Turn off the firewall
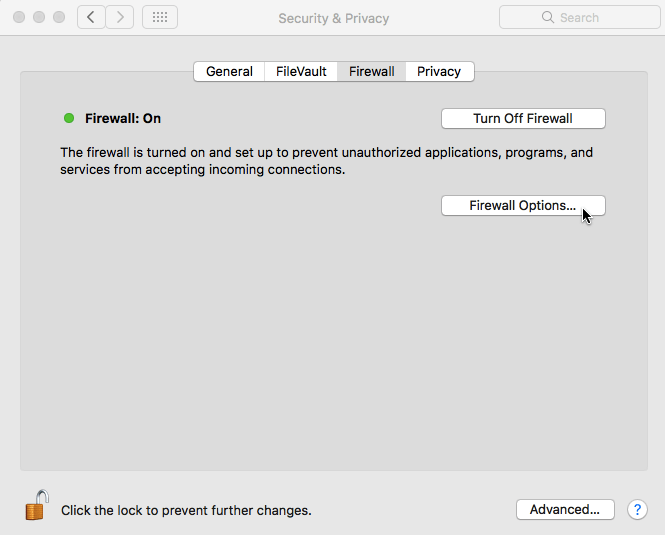 [523, 118]
